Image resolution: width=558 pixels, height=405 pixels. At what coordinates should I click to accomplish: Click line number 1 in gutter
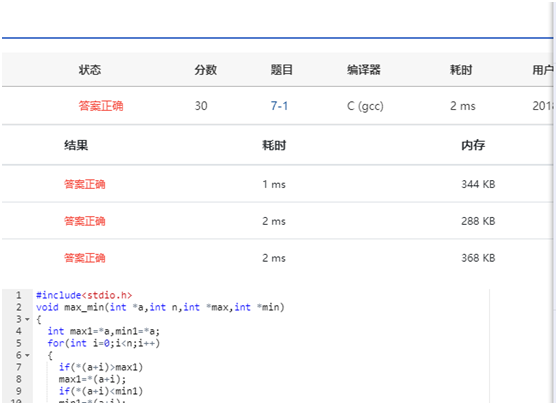19,295
